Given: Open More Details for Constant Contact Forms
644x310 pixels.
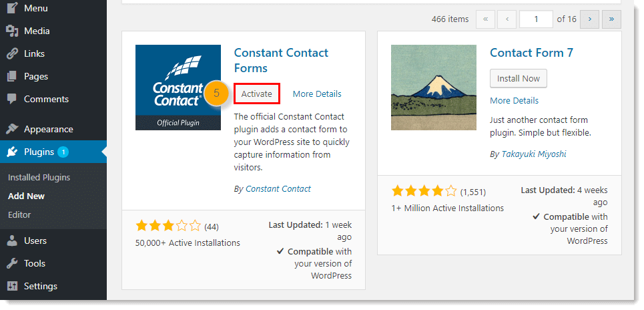Looking at the screenshot, I should coord(317,94).
